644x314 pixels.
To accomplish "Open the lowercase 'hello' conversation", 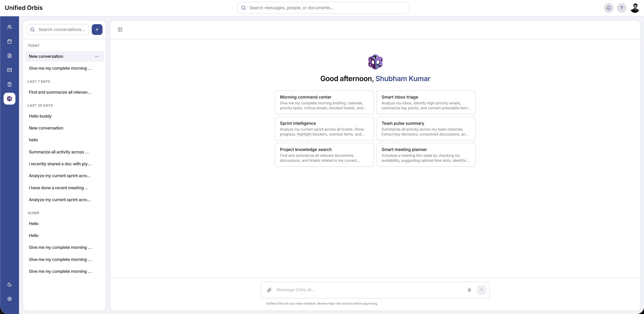I will pyautogui.click(x=65, y=140).
